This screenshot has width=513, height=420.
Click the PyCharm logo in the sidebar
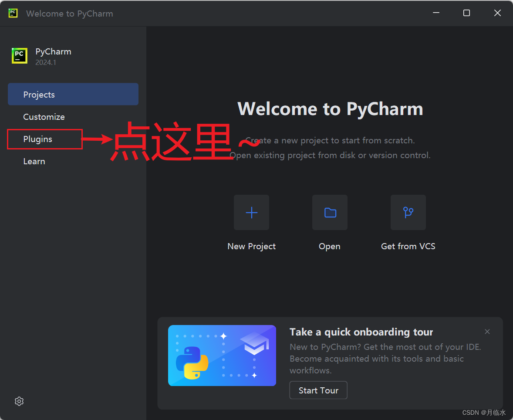coord(20,56)
